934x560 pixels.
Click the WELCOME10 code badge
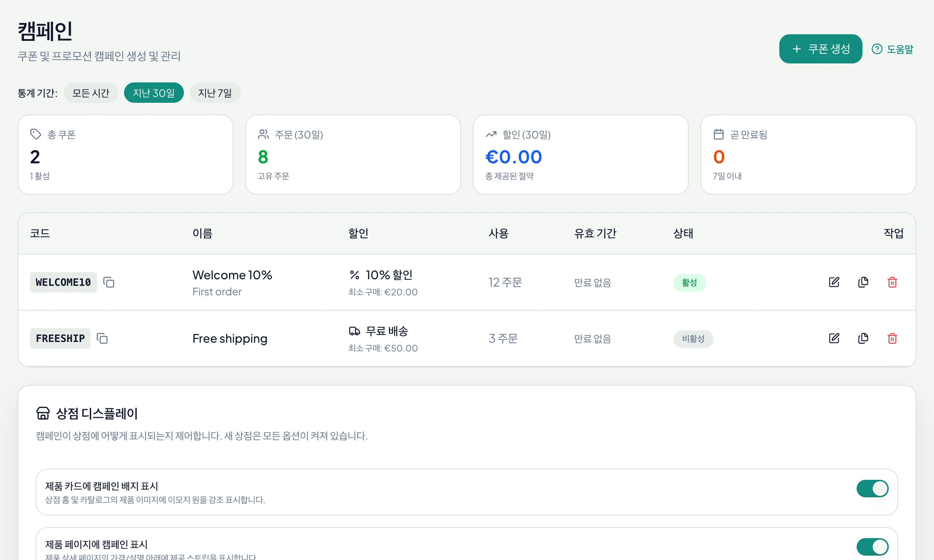tap(63, 282)
